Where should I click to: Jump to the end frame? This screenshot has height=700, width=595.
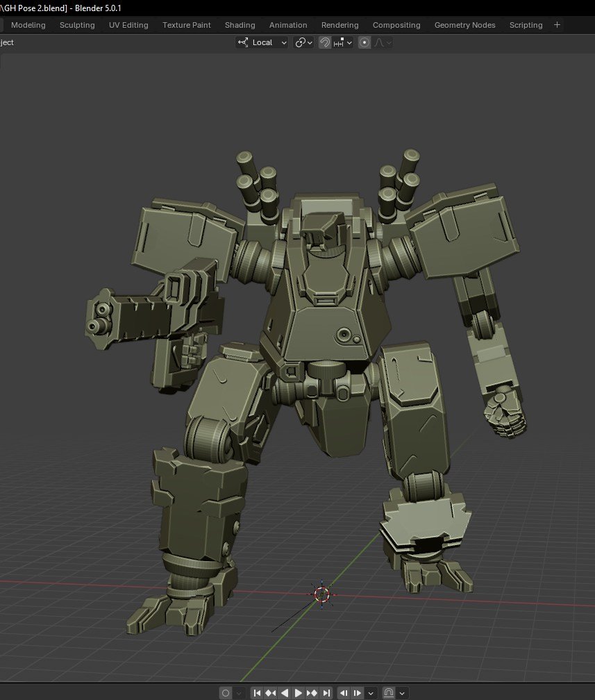click(x=326, y=693)
